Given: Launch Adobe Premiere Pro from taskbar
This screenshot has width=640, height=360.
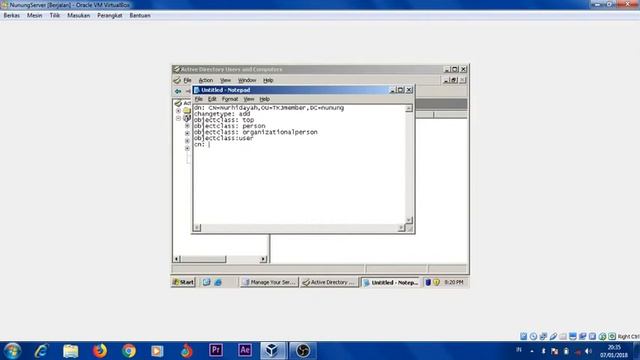Looking at the screenshot, I should click(x=216, y=351).
